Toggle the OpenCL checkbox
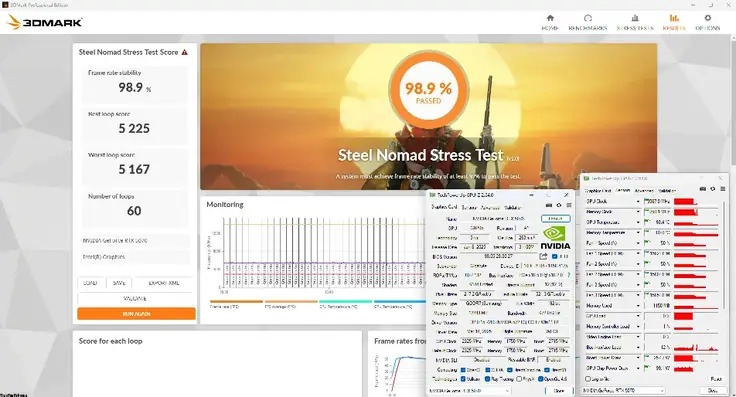Image resolution: width=736 pixels, height=397 pixels. pyautogui.click(x=464, y=370)
